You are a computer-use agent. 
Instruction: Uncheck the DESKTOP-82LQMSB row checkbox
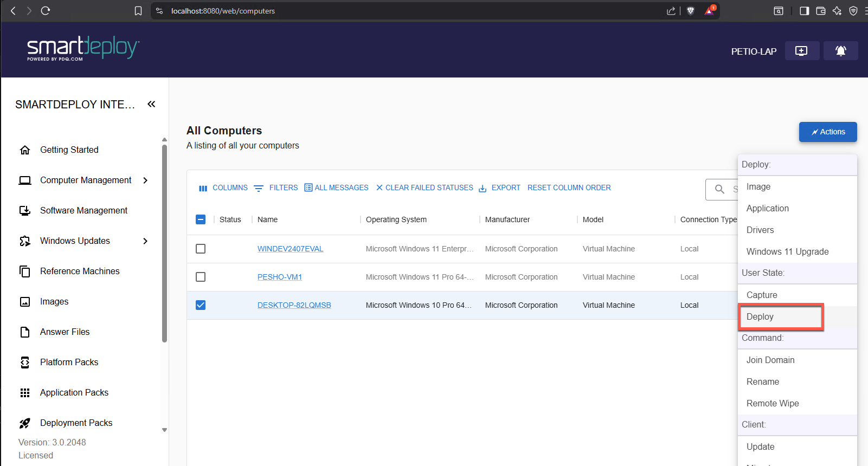coord(201,305)
